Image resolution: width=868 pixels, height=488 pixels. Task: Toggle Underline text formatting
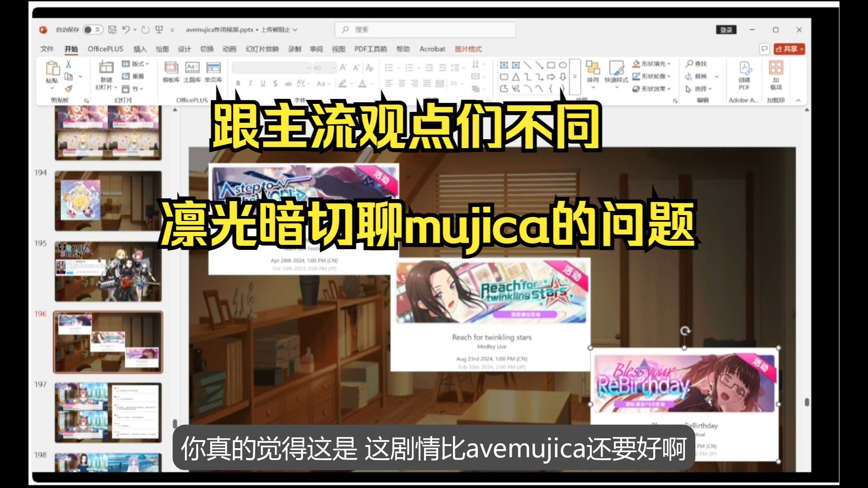(263, 84)
